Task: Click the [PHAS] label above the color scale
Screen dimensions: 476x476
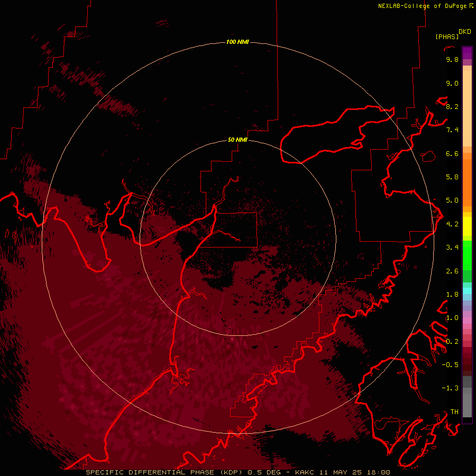Action: tap(447, 37)
